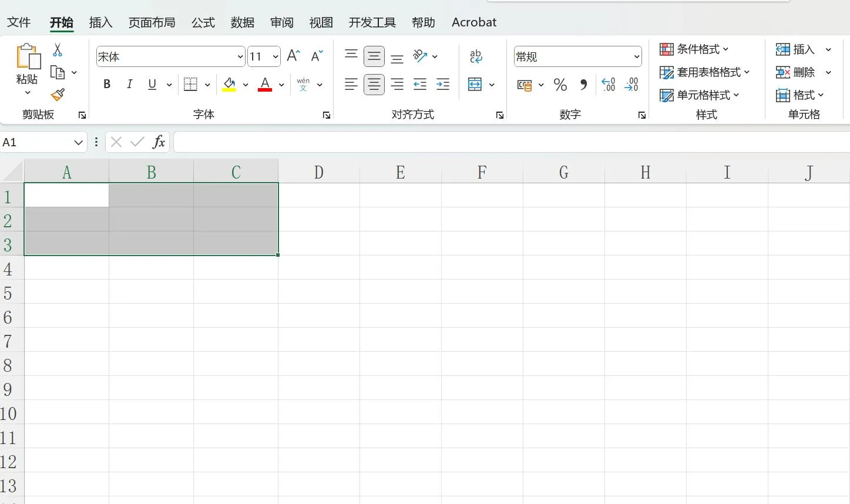Click the Cut scissors icon
Image resolution: width=850 pixels, height=504 pixels.
click(x=58, y=50)
